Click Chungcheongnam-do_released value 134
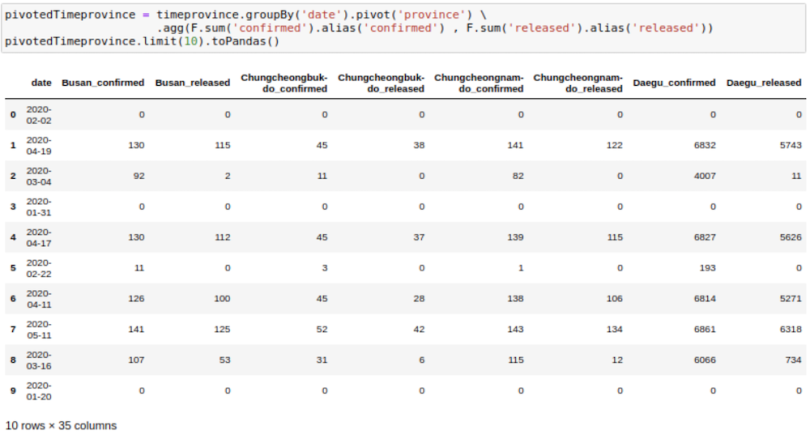 [615, 329]
